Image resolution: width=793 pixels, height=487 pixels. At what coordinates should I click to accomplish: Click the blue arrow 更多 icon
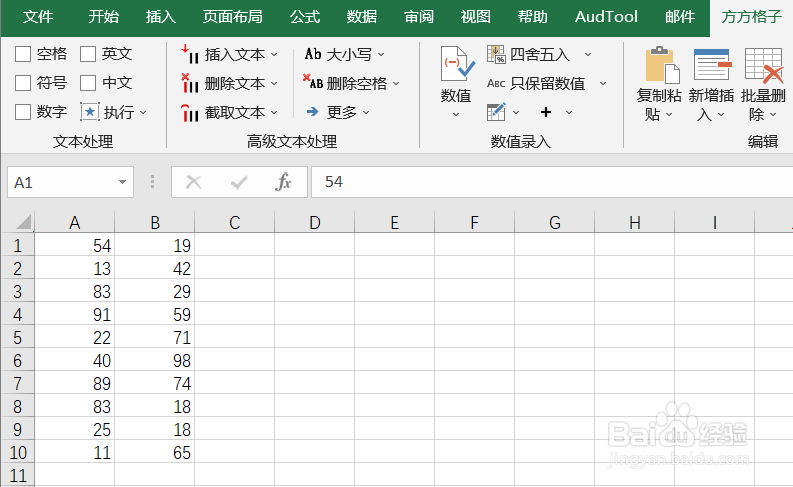[313, 111]
